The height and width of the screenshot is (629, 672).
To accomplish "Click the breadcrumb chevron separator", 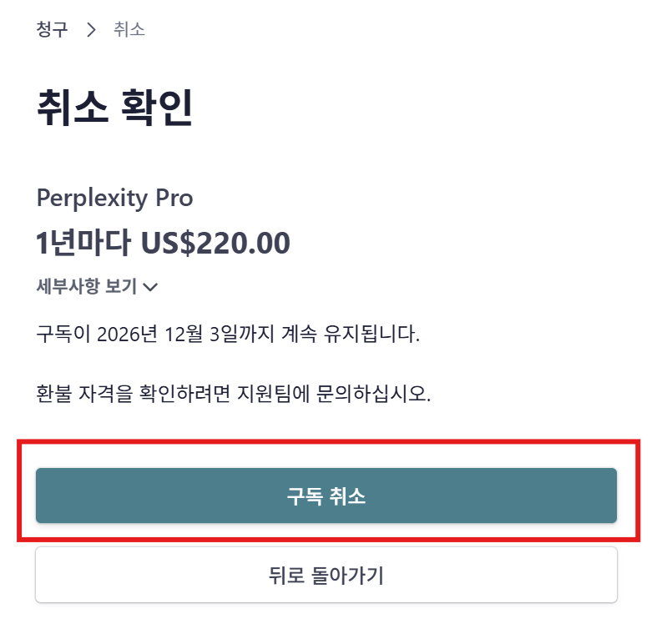I will (x=92, y=31).
